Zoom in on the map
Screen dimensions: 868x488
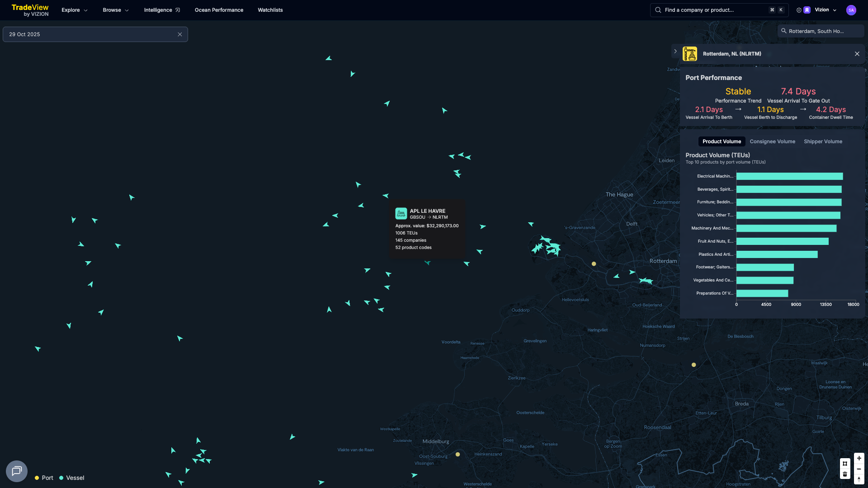click(x=859, y=458)
